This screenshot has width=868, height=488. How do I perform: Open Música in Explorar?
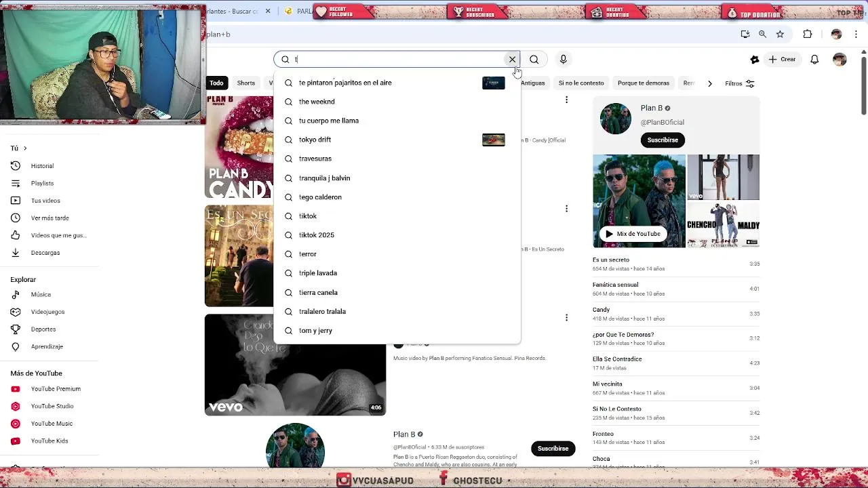(41, 295)
